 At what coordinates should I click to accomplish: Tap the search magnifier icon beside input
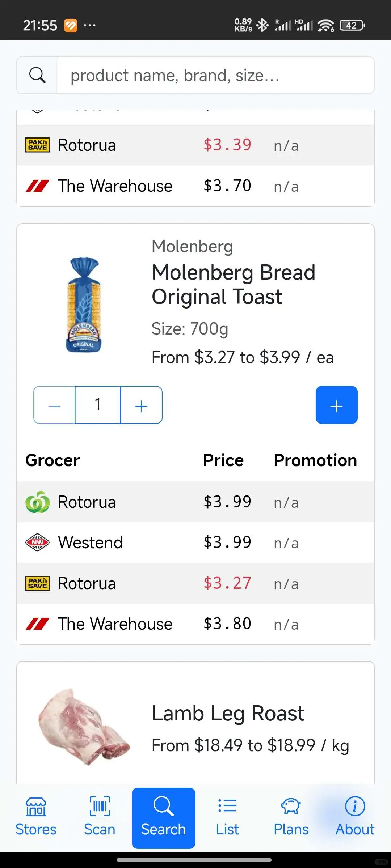pos(37,75)
